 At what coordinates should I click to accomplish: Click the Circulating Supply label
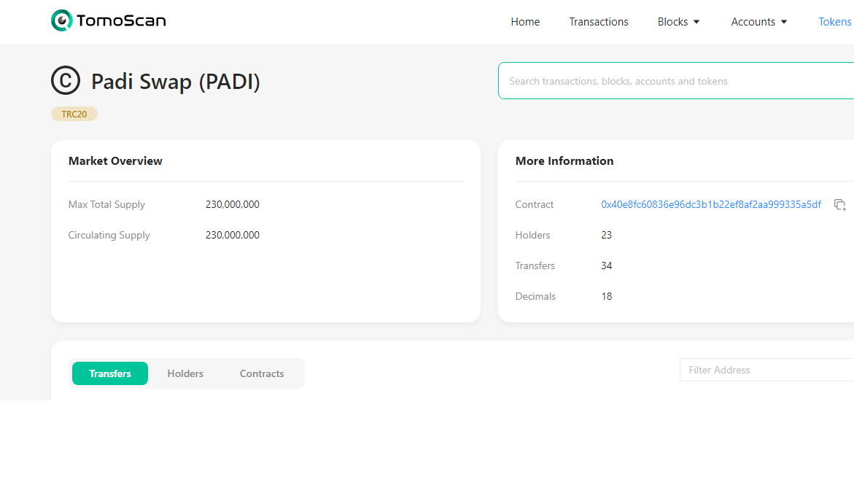[109, 235]
